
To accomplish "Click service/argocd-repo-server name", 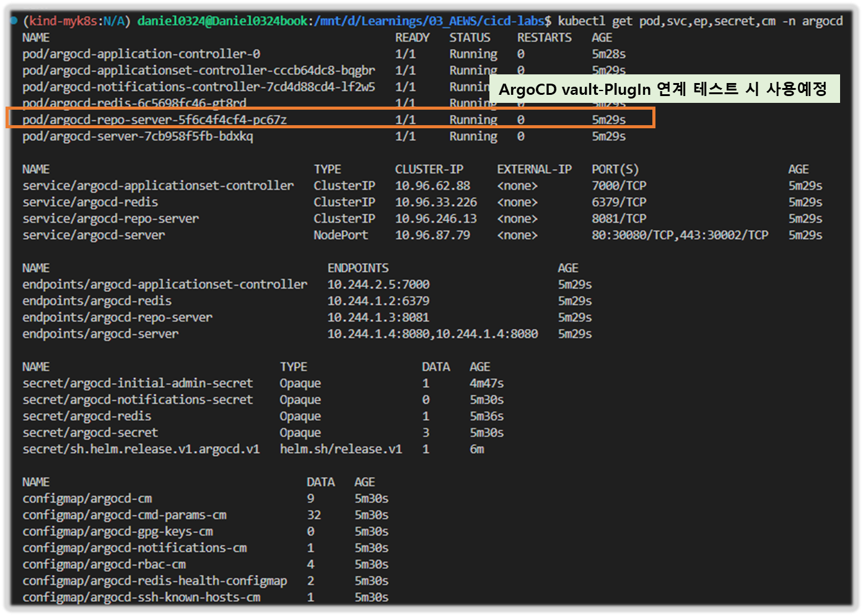I will pyautogui.click(x=111, y=219).
